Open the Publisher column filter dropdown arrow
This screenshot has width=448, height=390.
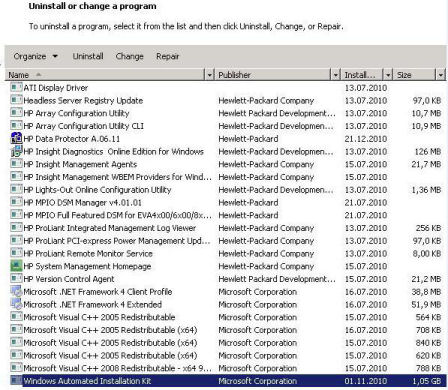[336, 75]
